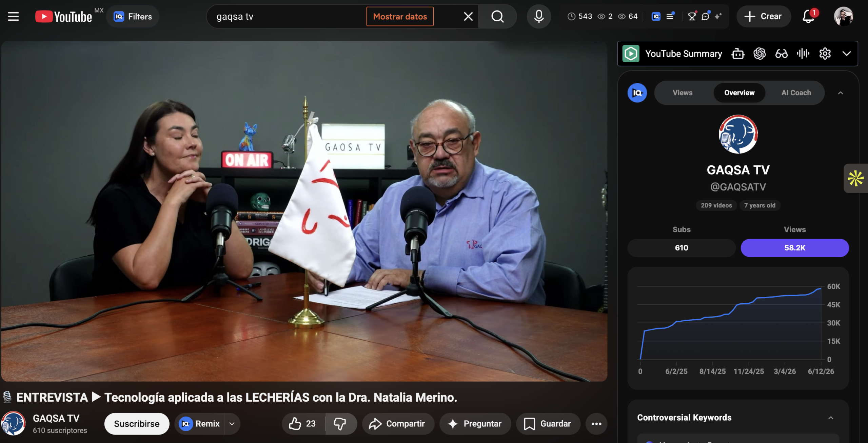Clear the search text with the X
The height and width of the screenshot is (443, 868).
(x=468, y=16)
